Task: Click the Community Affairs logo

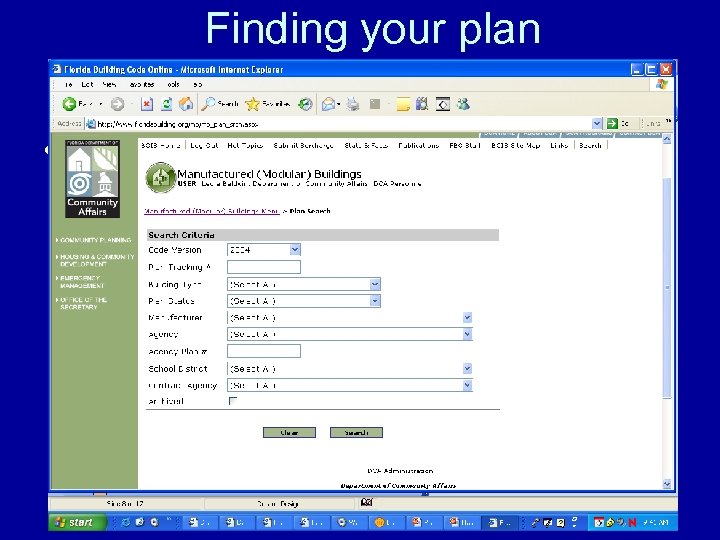Action: click(92, 179)
